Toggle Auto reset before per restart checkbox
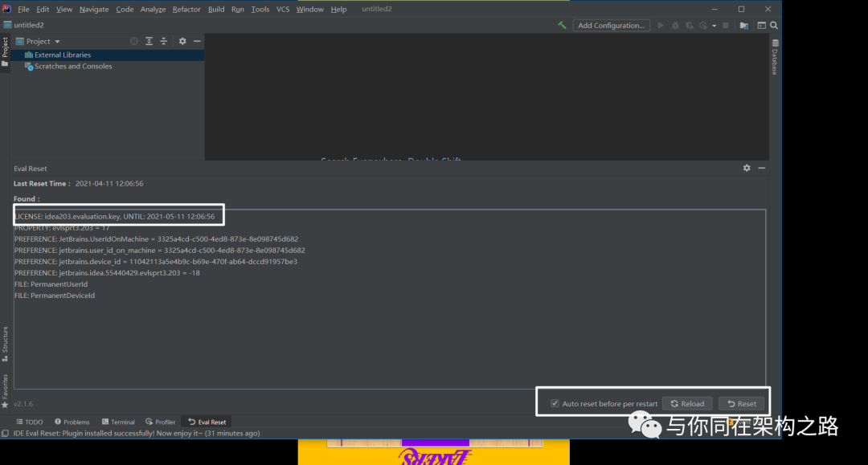This screenshot has width=868, height=465. click(555, 404)
